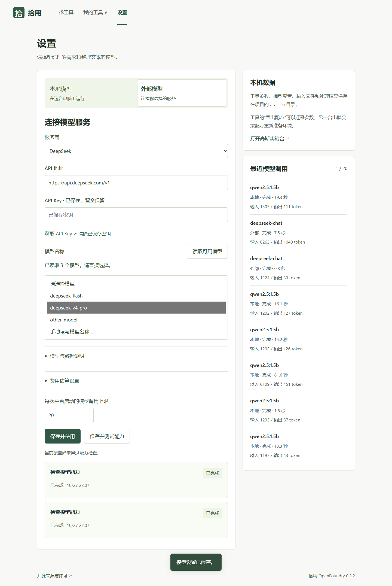Choose 手动填写模型名称 in the model list
392x586 pixels.
[x=136, y=332]
